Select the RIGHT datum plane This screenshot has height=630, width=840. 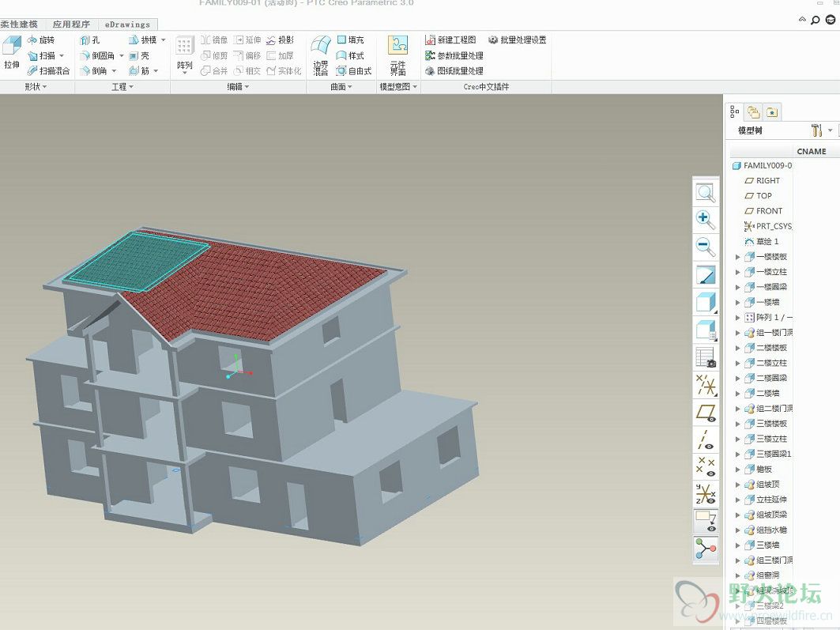point(763,181)
